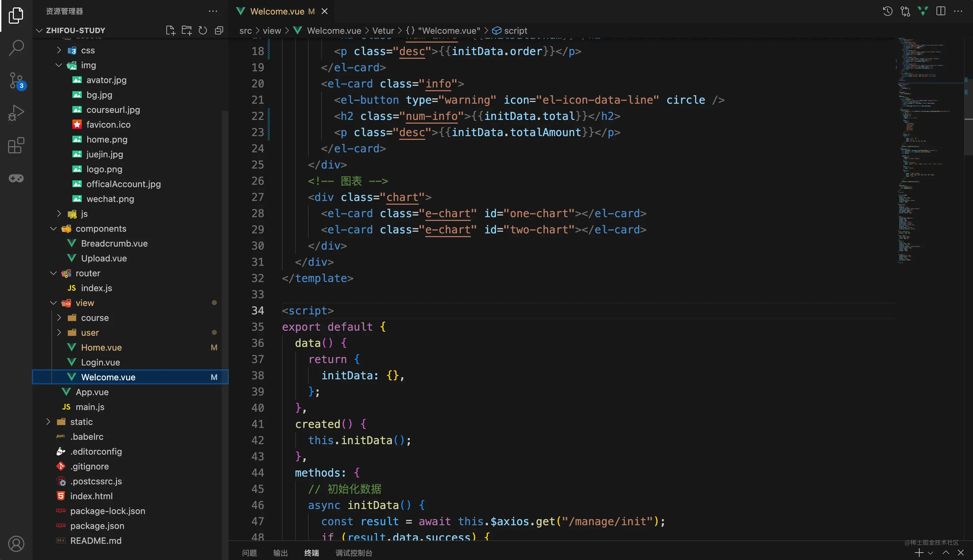Collapse all folders in explorer
Screen dimensions: 973x560
(x=219, y=30)
